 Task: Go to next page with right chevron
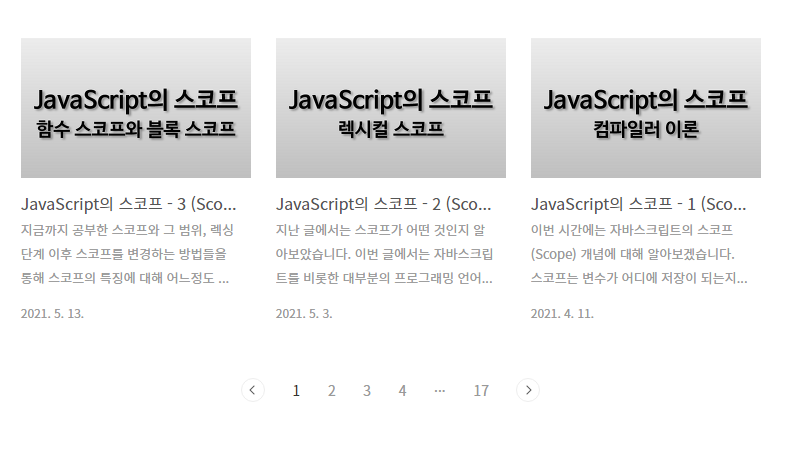(528, 390)
